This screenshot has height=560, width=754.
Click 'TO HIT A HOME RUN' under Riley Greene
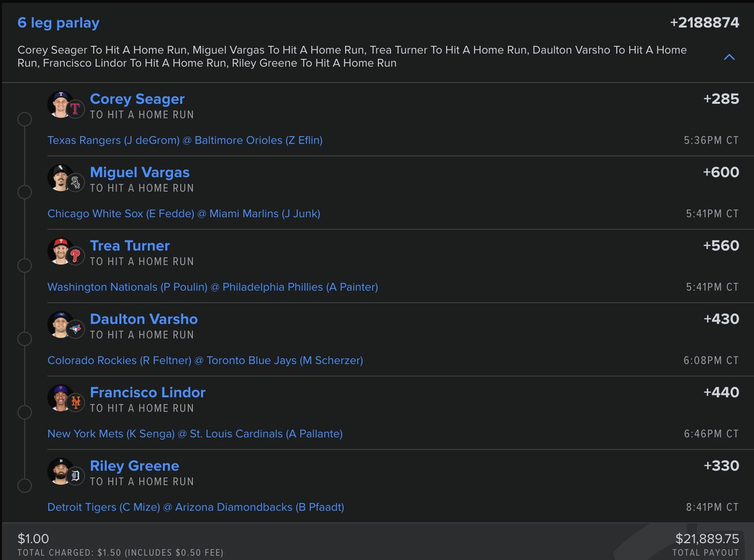click(142, 482)
